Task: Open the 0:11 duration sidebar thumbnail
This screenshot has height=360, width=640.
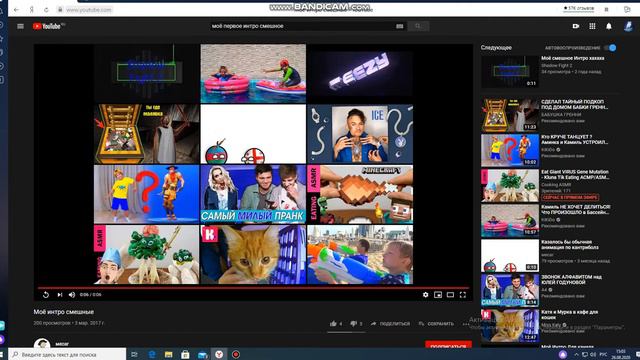Action: [509, 72]
